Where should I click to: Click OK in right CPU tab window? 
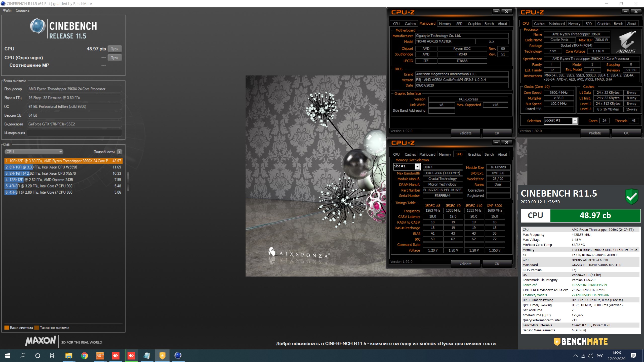[626, 133]
